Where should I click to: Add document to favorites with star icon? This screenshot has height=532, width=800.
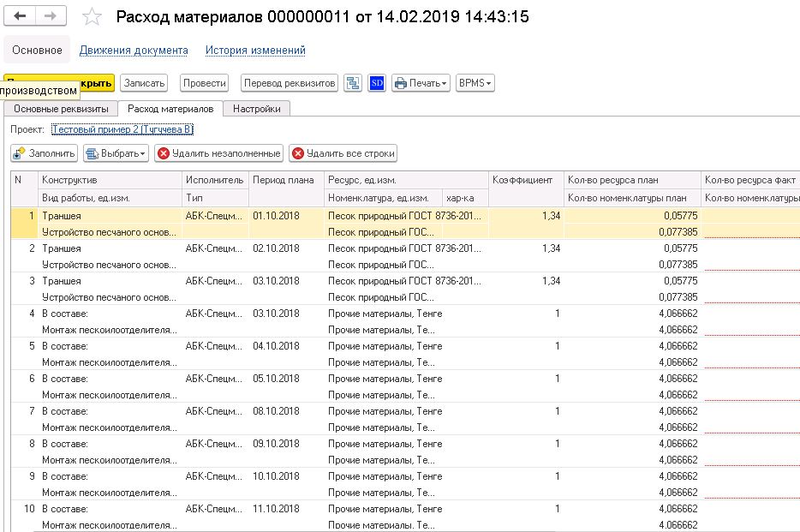point(93,18)
